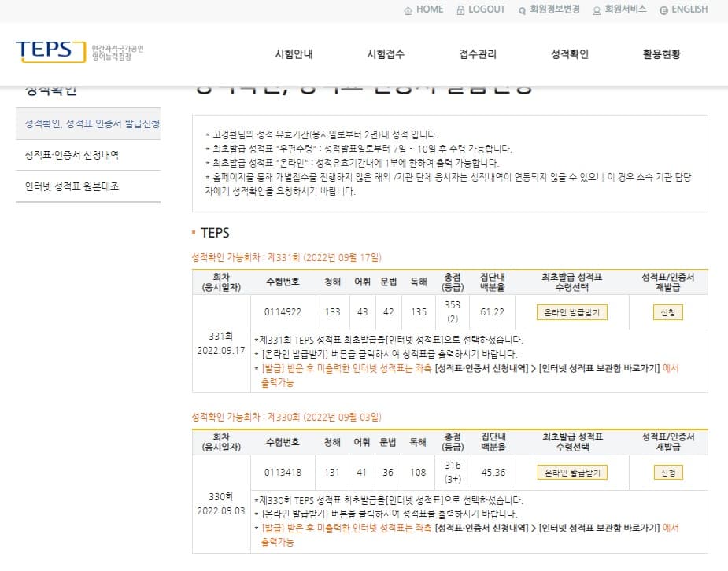Open the 시험접수 menu
The width and height of the screenshot is (728, 571).
[386, 54]
